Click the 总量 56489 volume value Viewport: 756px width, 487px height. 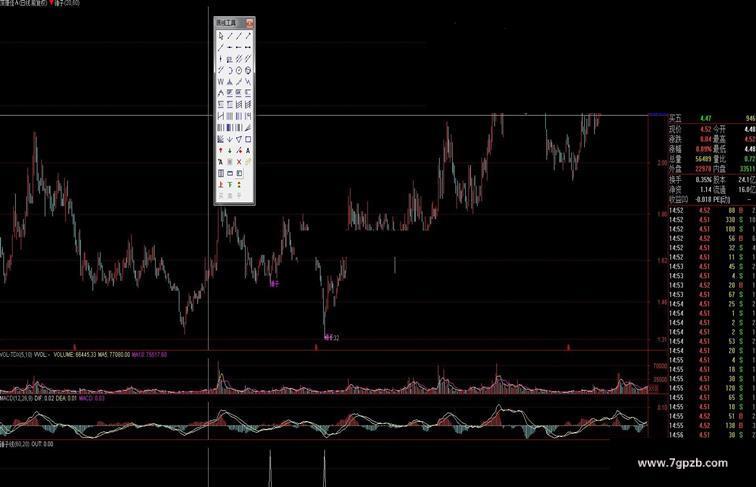(x=703, y=159)
